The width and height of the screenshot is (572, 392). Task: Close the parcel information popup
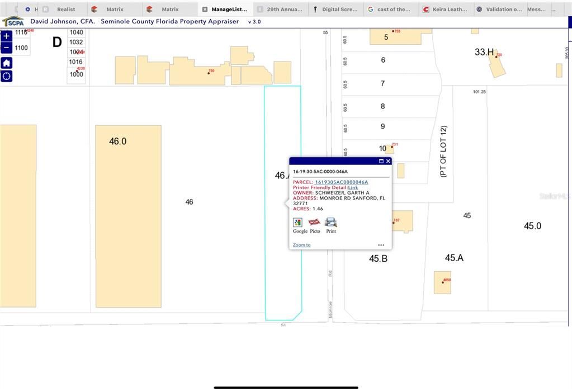pos(387,161)
